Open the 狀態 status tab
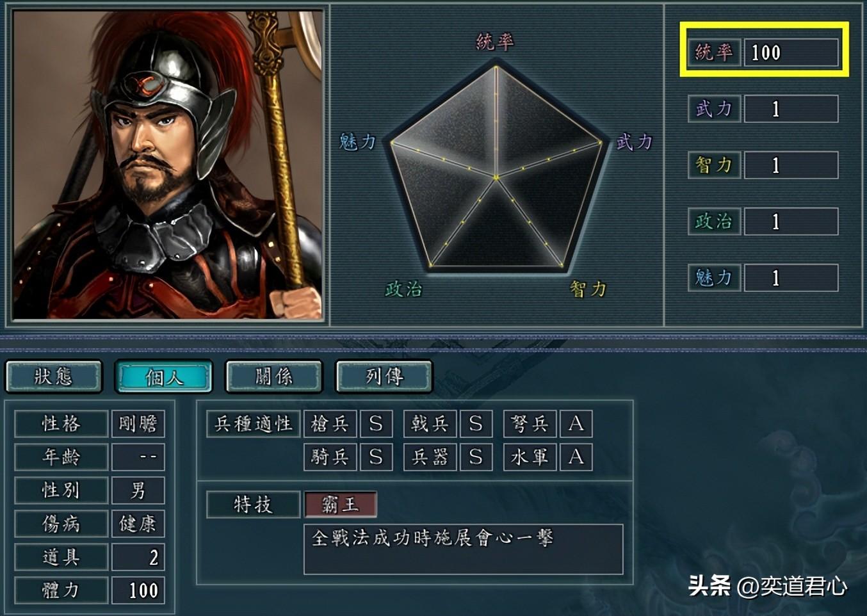The image size is (867, 616). 54,377
